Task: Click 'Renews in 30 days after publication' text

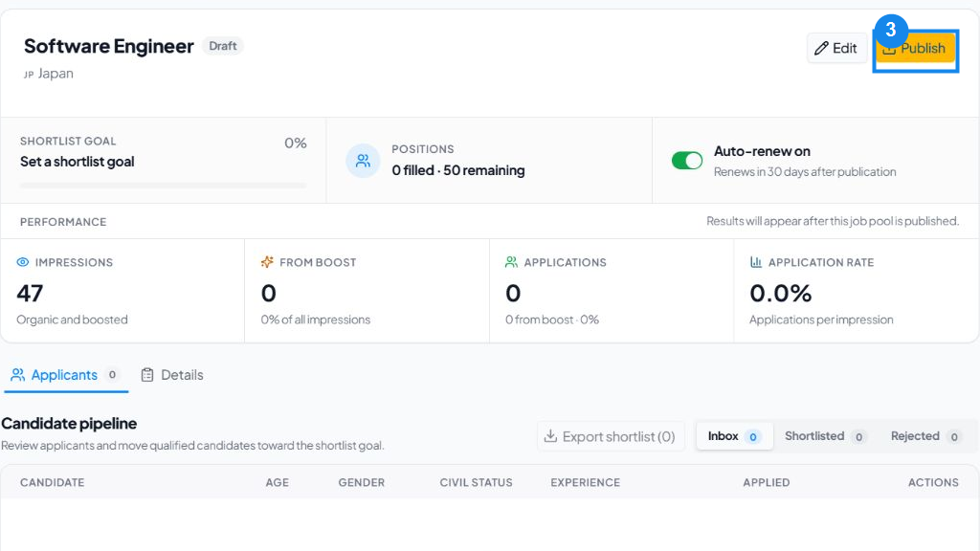Action: [805, 172]
